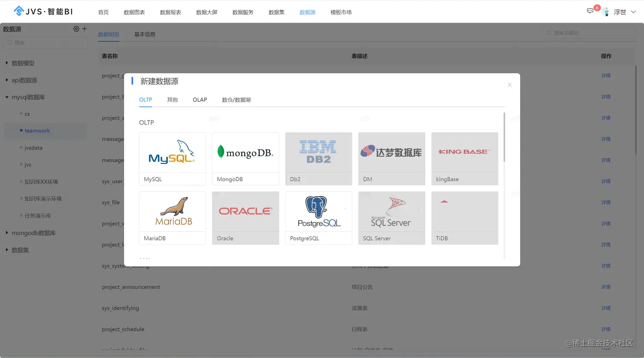
Task: Go to 首页 in top navigation
Action: (x=103, y=12)
